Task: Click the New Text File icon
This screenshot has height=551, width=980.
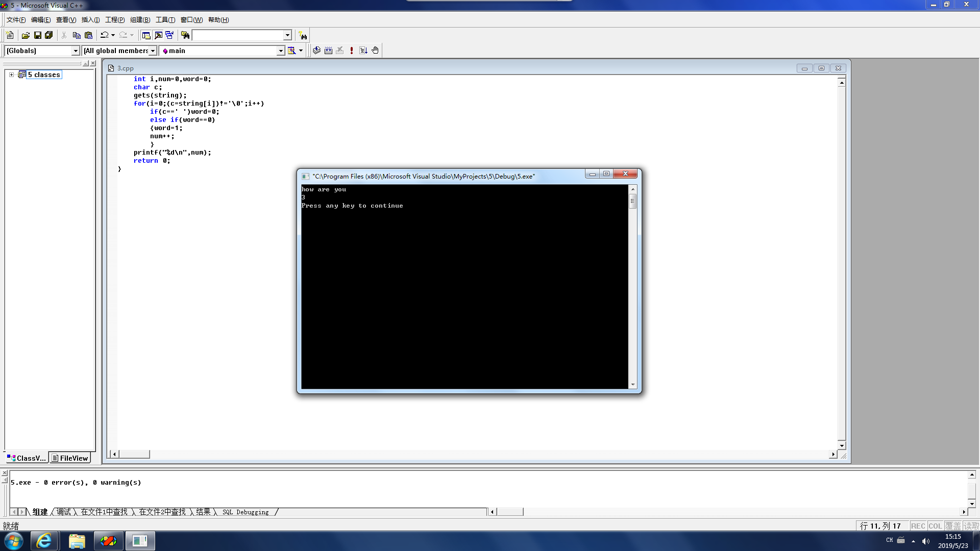Action: 10,35
